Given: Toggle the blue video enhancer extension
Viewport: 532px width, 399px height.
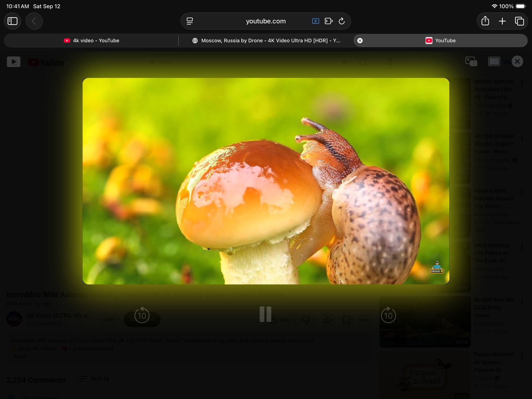Looking at the screenshot, I should pos(316,21).
